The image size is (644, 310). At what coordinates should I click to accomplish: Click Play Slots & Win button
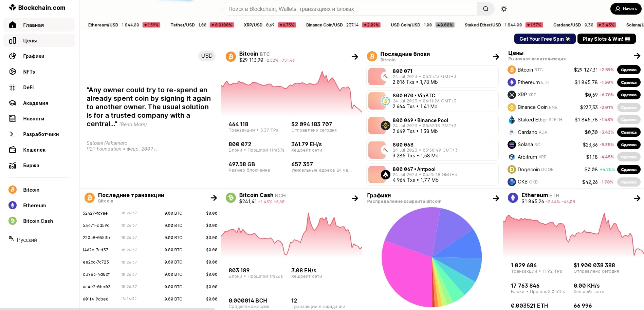[x=606, y=39]
